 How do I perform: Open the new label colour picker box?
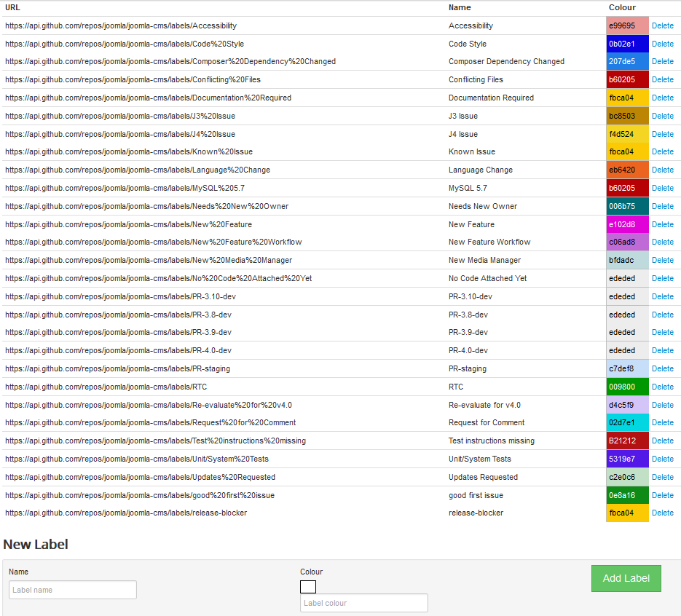coord(308,587)
